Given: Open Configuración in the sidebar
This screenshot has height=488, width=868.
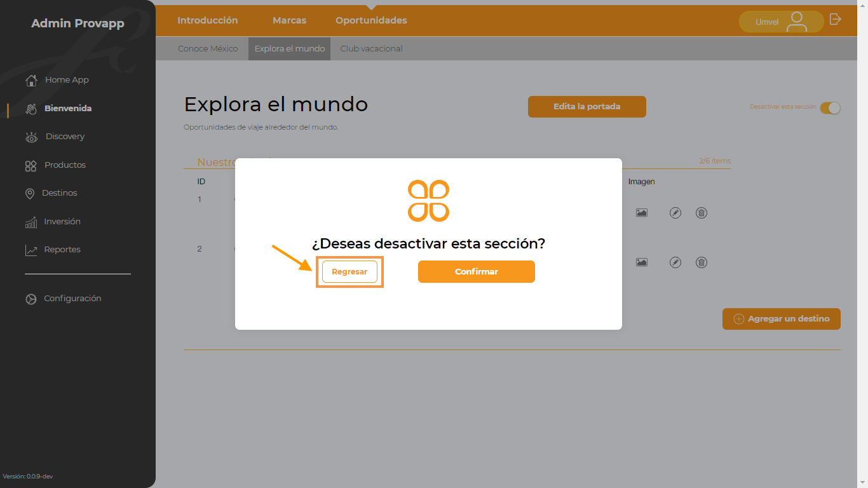Looking at the screenshot, I should pos(72,299).
